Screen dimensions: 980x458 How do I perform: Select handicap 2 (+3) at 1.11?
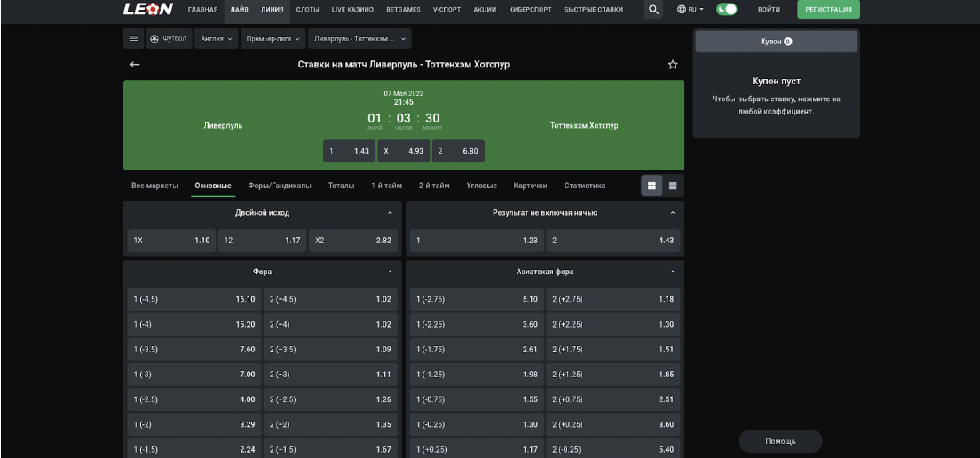(x=330, y=375)
